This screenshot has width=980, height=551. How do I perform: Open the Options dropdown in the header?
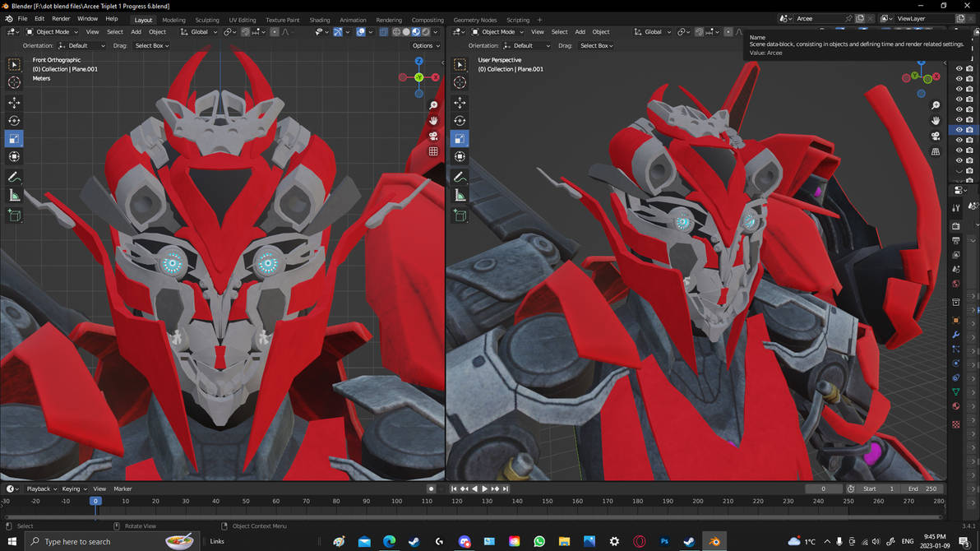424,45
